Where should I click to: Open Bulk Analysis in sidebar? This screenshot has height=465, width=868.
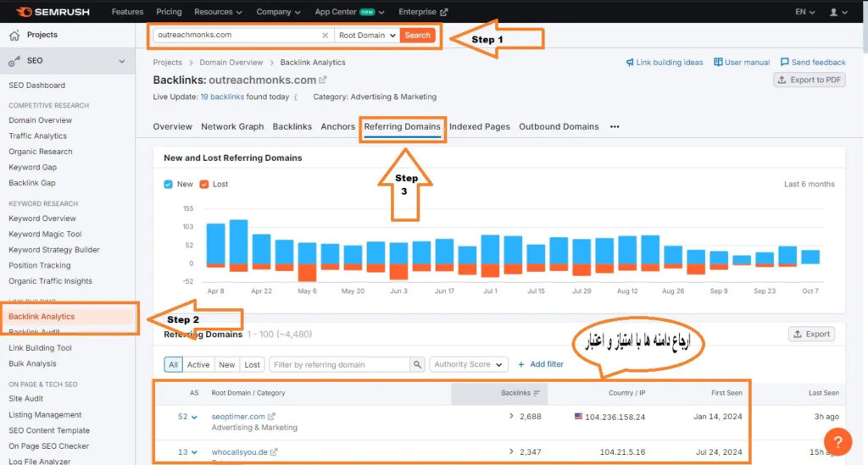(32, 364)
